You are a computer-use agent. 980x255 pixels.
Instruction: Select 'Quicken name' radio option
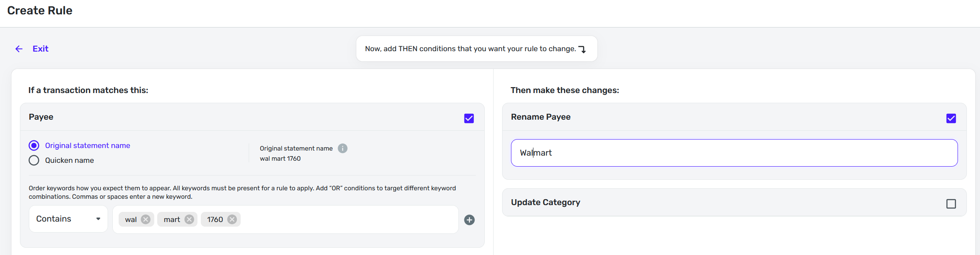coord(34,160)
